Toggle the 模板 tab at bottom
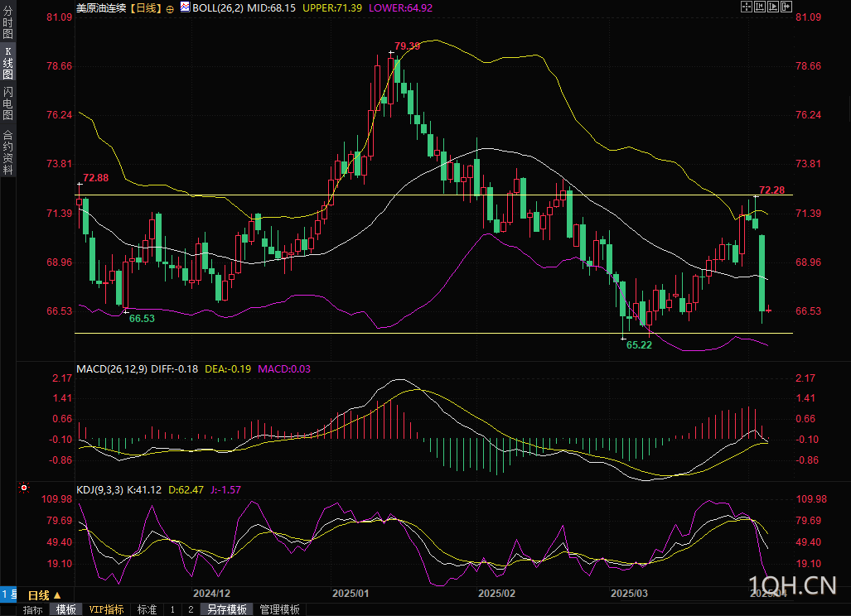 pos(66,609)
